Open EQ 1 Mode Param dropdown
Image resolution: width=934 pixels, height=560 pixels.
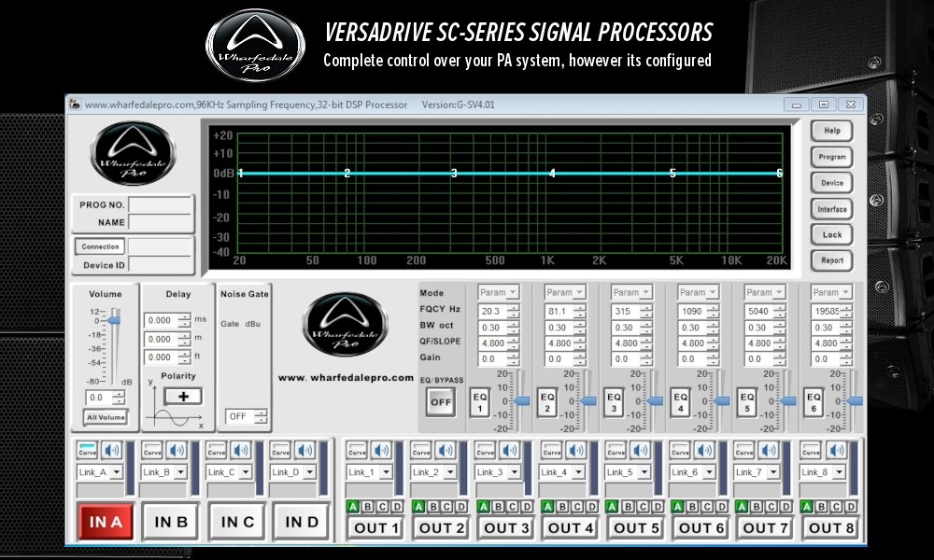[499, 292]
